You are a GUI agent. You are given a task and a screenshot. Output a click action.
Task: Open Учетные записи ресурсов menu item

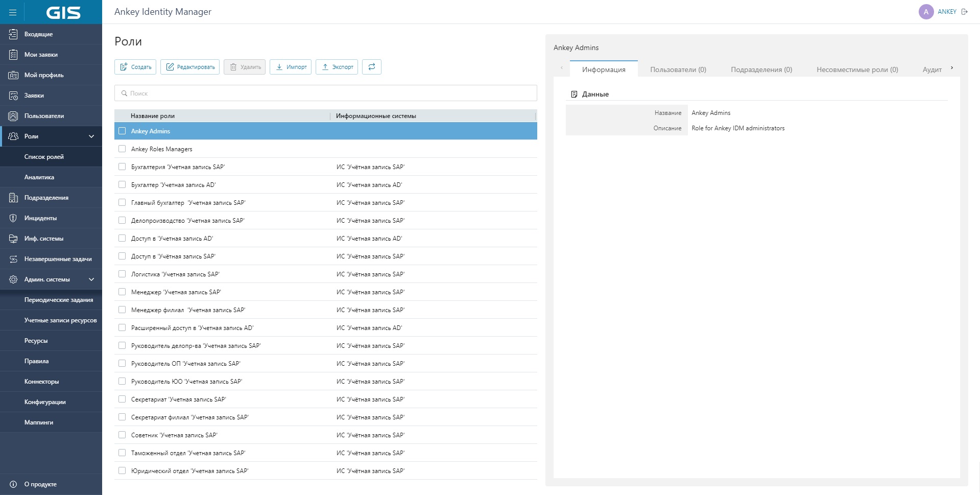(51, 320)
